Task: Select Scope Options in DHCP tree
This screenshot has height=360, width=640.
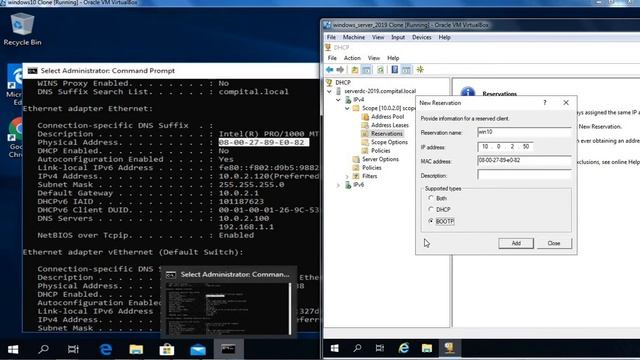Action: 389,142
